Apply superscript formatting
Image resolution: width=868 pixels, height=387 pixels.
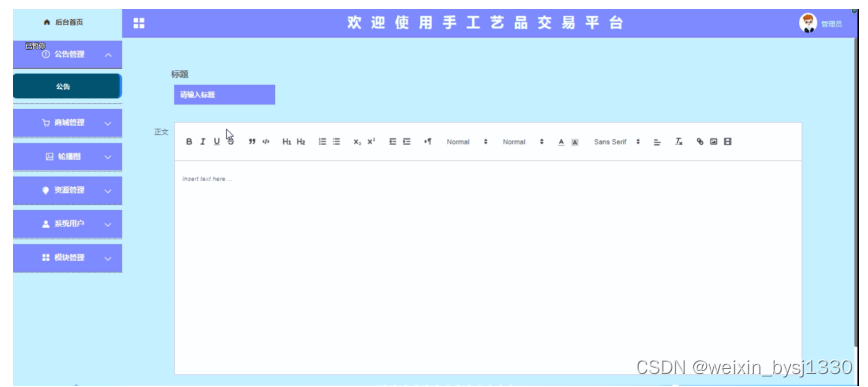[371, 142]
